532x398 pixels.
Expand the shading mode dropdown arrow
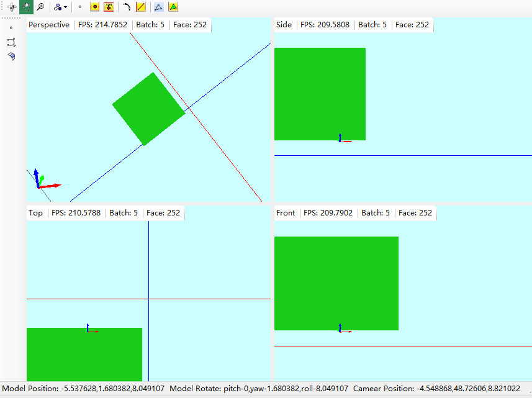pyautogui.click(x=65, y=7)
